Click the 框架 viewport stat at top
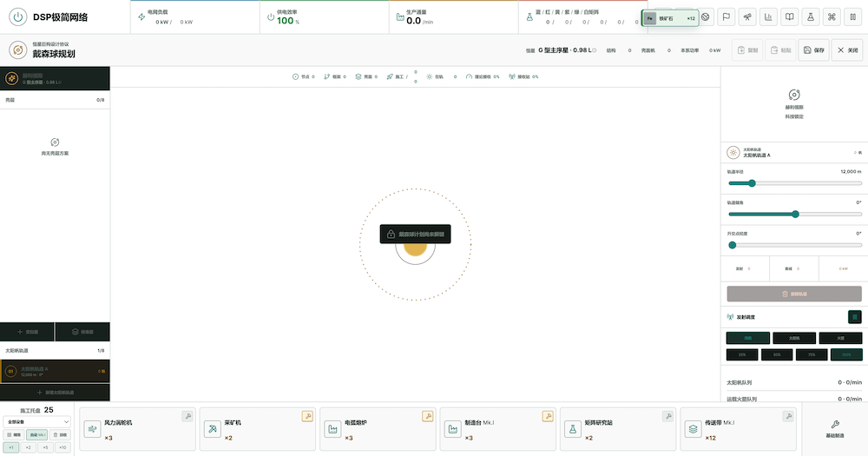 [x=335, y=77]
